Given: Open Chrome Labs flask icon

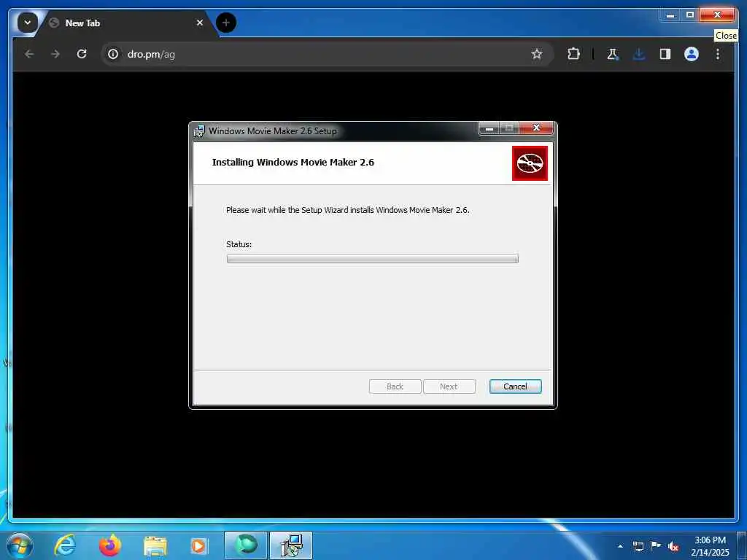Looking at the screenshot, I should [613, 54].
